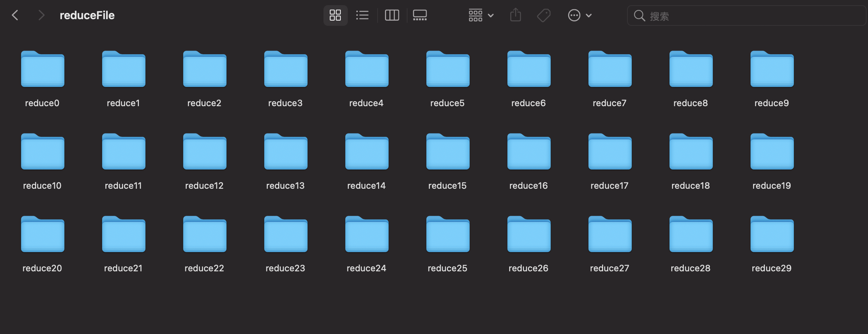
Task: Click the Share button
Action: [x=515, y=15]
